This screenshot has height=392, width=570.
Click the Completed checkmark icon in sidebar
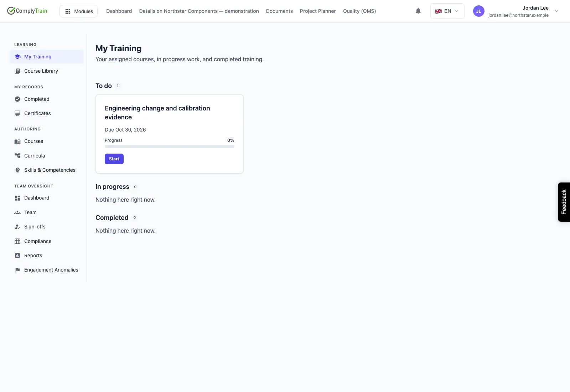(x=17, y=99)
